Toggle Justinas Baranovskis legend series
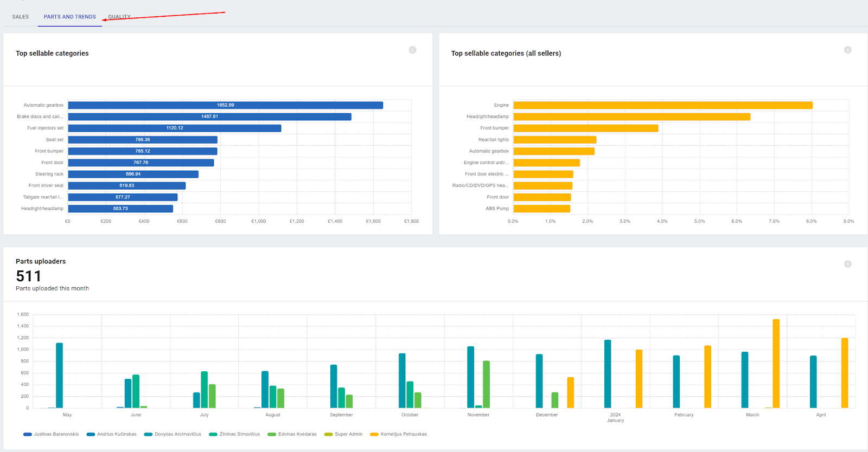This screenshot has width=868, height=452. coord(52,434)
